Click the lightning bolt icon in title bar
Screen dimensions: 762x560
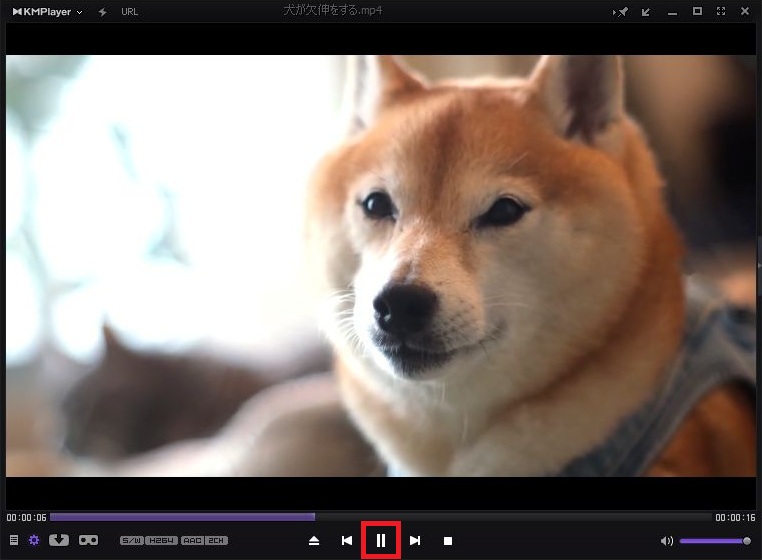(x=102, y=11)
